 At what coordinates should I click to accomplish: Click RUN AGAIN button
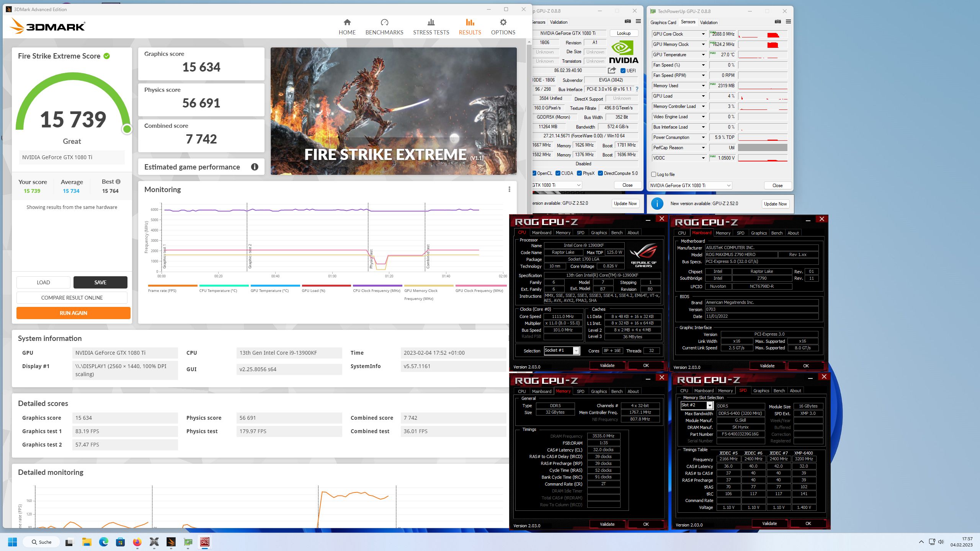click(73, 313)
